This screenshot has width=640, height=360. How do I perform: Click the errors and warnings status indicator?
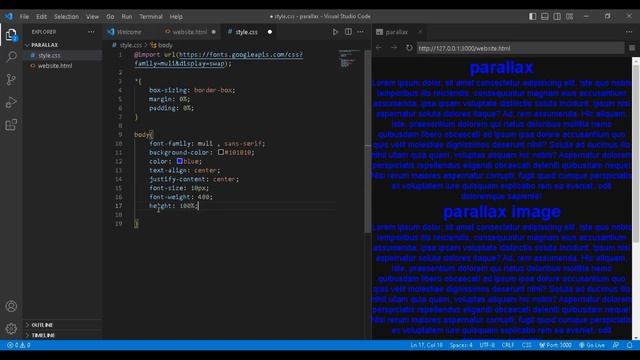click(x=19, y=345)
